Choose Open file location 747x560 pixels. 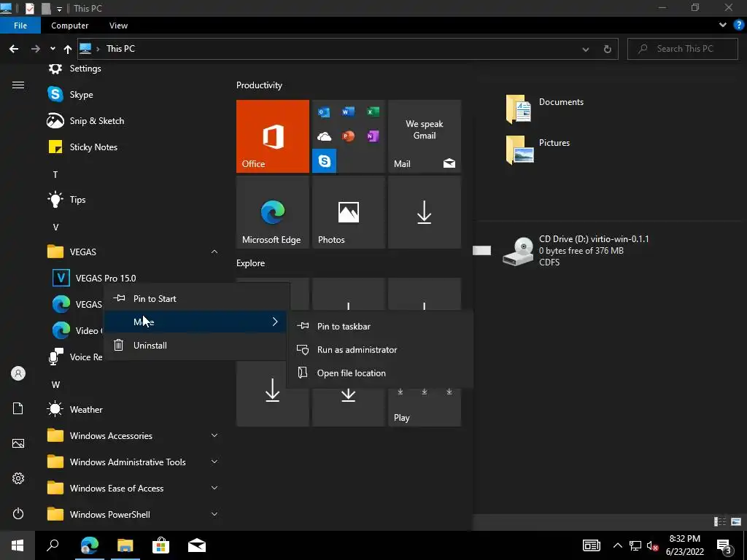coord(379,373)
